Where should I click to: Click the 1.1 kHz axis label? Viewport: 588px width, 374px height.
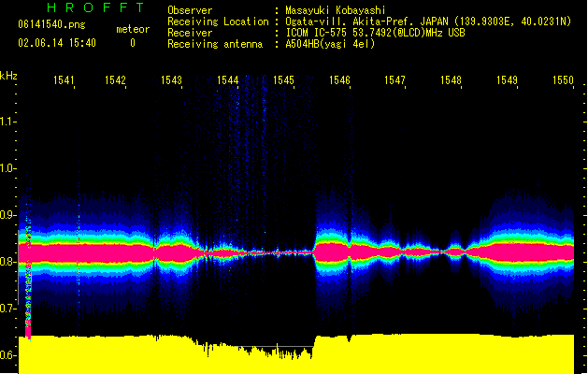coord(7,122)
